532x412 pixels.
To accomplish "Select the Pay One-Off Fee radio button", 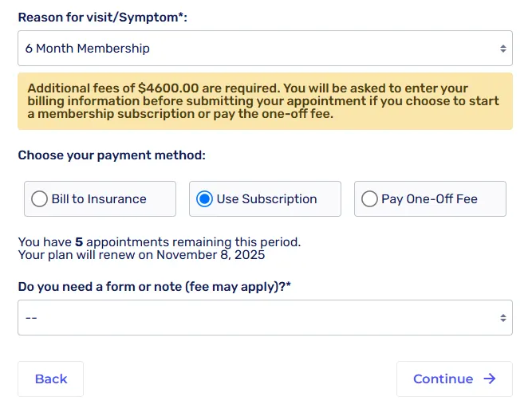I will click(x=369, y=199).
